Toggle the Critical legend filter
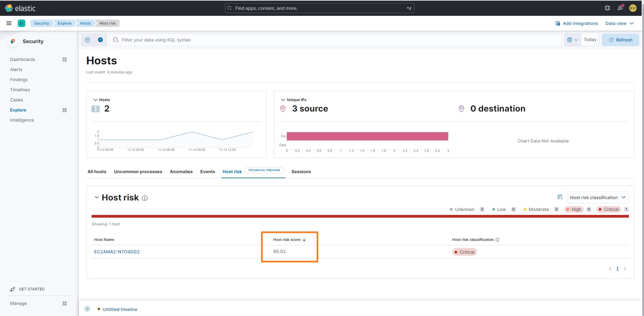Viewport: 644px width, 316px height. pyautogui.click(x=610, y=209)
